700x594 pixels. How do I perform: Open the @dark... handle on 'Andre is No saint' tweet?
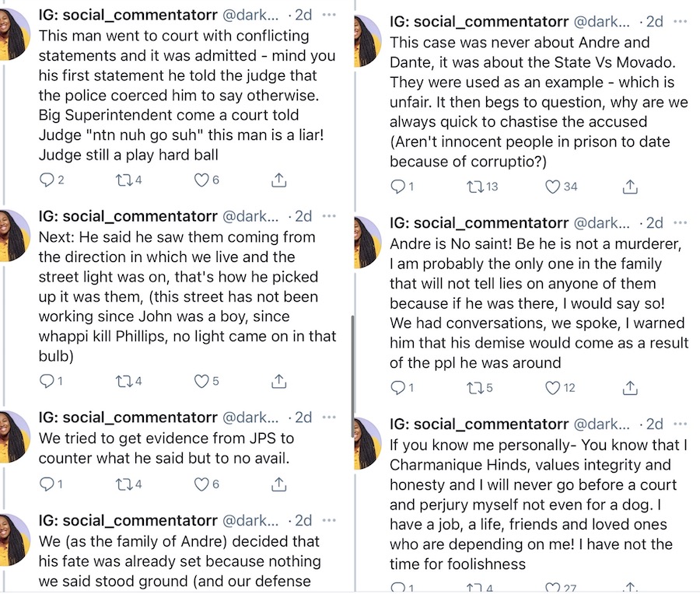[x=601, y=222]
